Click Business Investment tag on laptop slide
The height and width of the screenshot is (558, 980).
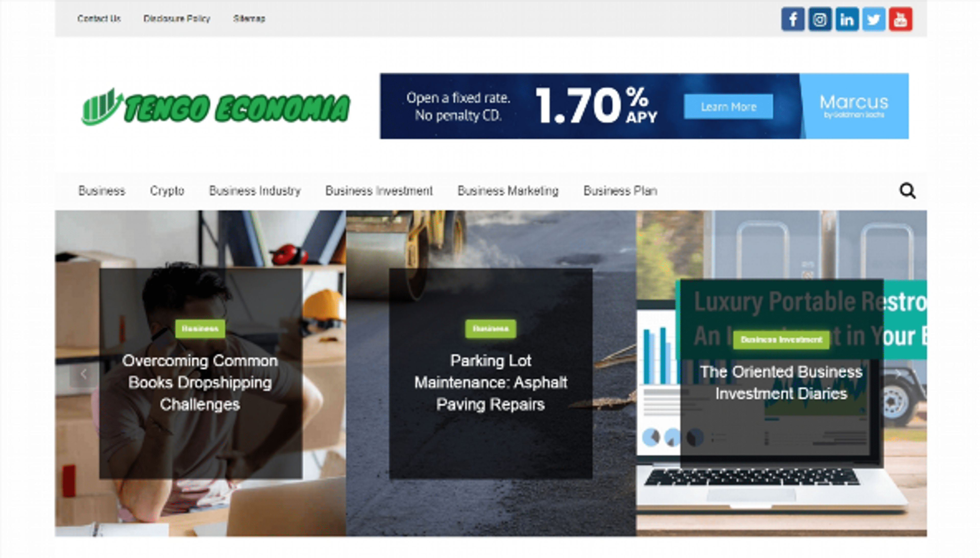[x=781, y=339]
